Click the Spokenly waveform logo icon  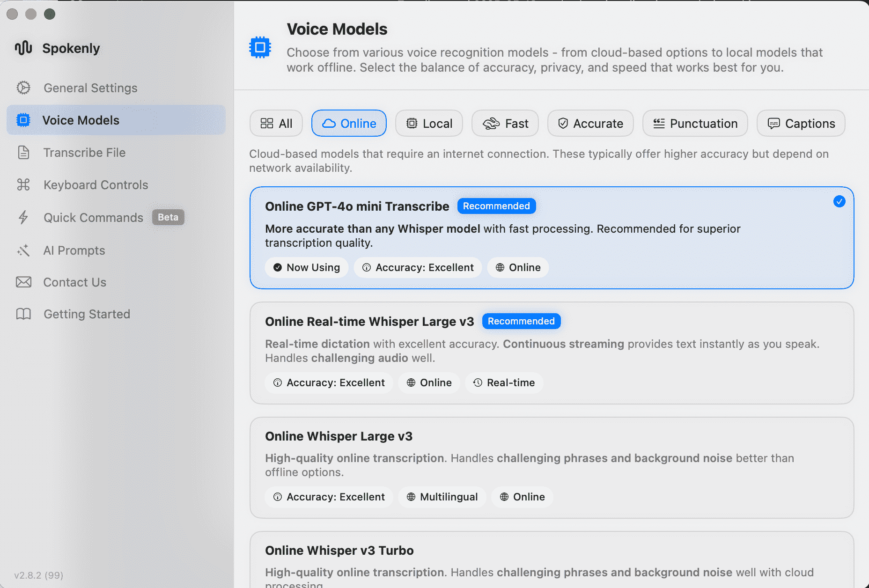pyautogui.click(x=23, y=48)
